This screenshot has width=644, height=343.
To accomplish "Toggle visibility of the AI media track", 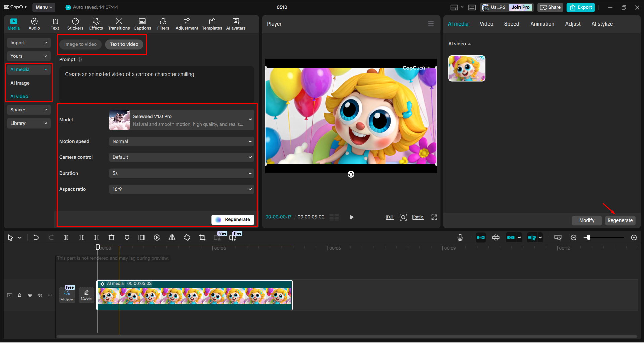I will tap(30, 295).
